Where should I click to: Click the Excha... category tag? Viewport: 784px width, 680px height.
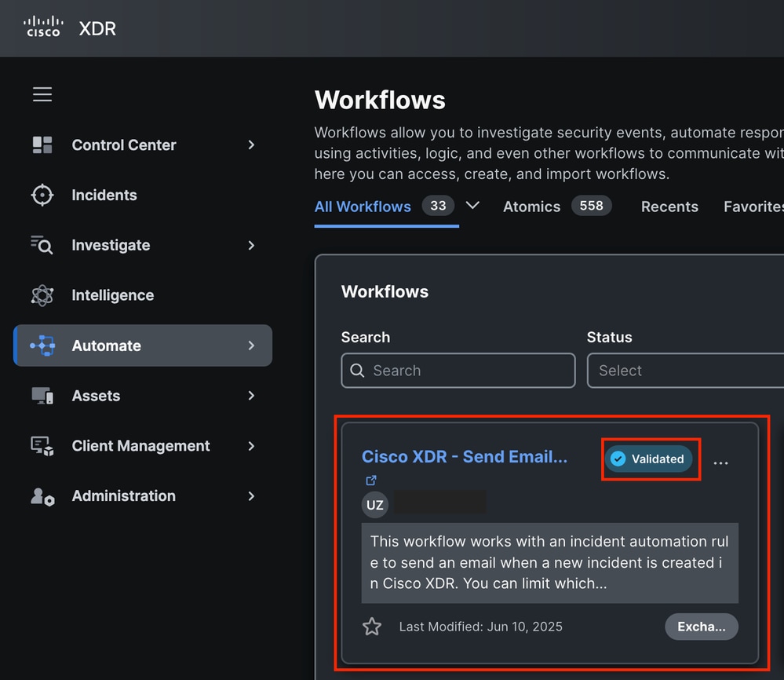702,627
